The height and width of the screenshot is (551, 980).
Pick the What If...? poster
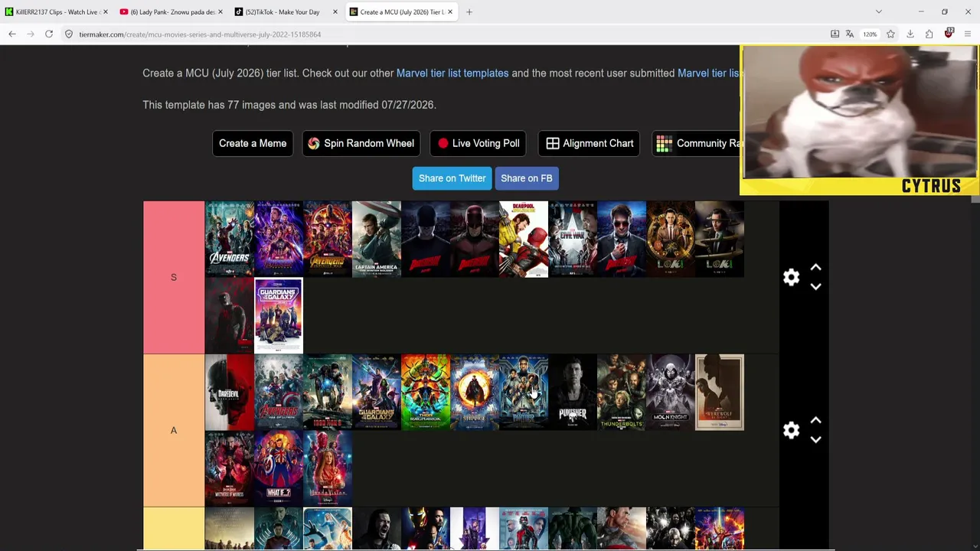[279, 468]
